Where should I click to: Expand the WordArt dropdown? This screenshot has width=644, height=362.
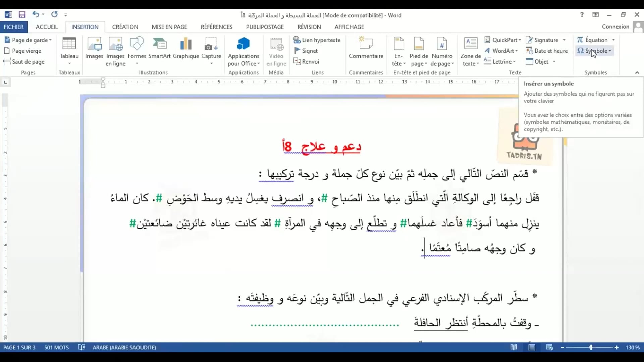pos(517,51)
